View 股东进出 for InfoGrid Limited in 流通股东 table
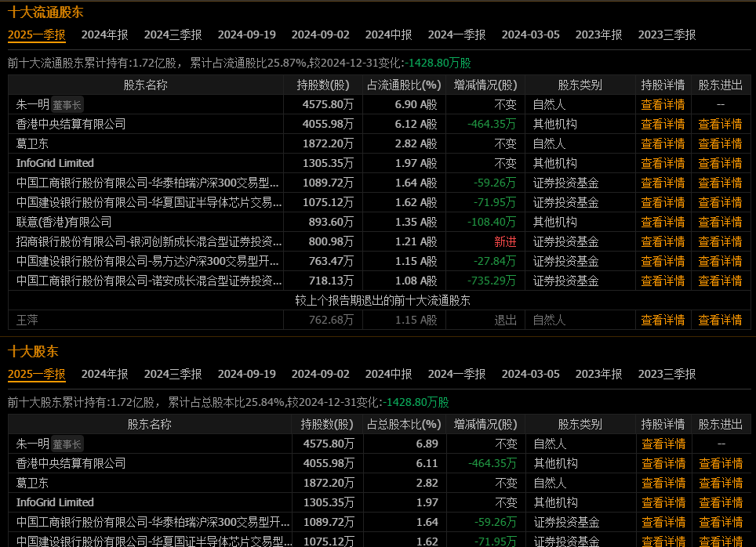Screen dimensions: 756x547 click(x=720, y=163)
